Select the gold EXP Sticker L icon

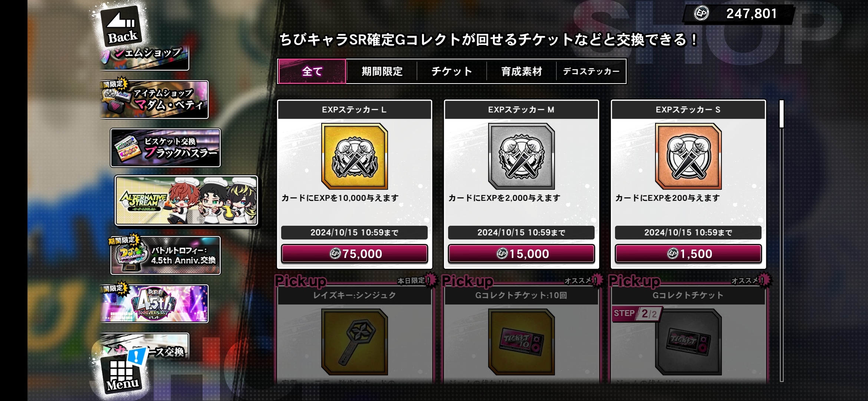pos(354,156)
